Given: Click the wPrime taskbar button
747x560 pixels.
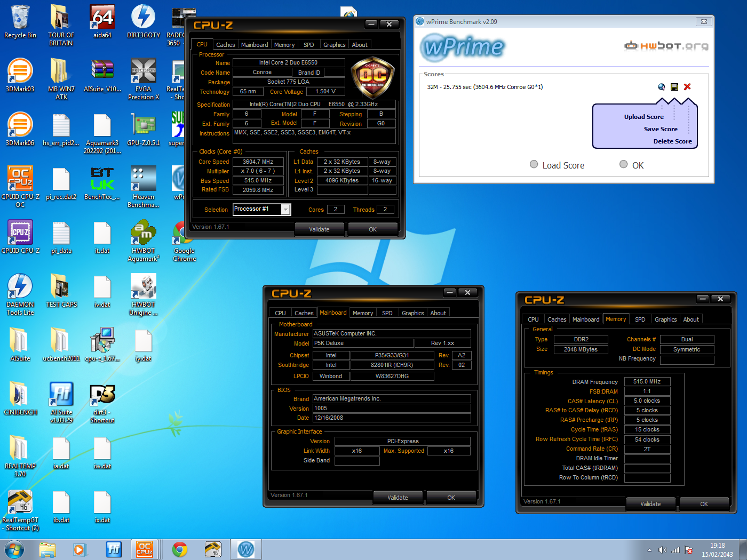Looking at the screenshot, I should pos(246,549).
